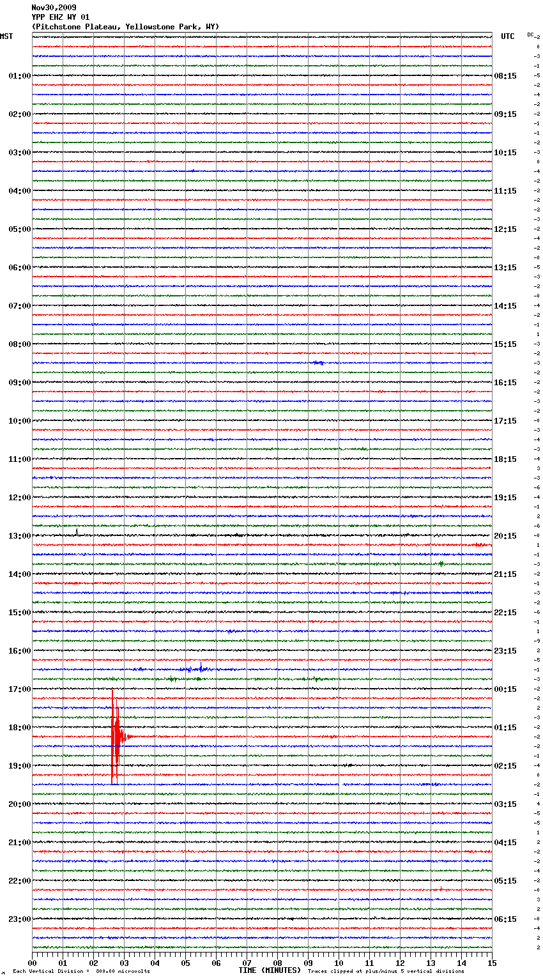Click the date label Nov30,2009

click(x=54, y=8)
